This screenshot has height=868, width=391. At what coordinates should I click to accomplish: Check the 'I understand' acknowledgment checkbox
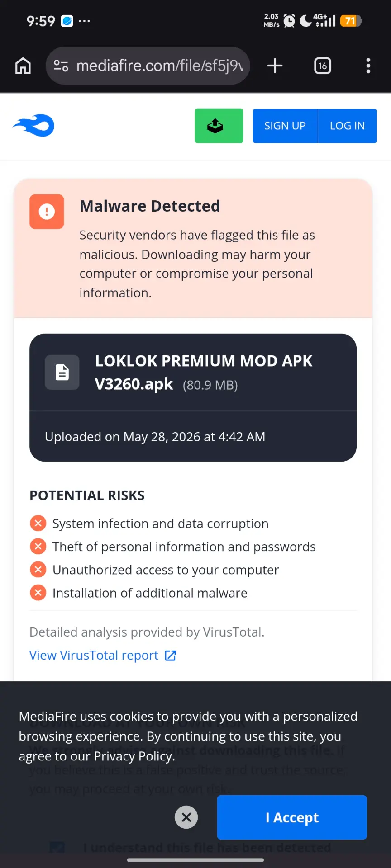pos(57,848)
